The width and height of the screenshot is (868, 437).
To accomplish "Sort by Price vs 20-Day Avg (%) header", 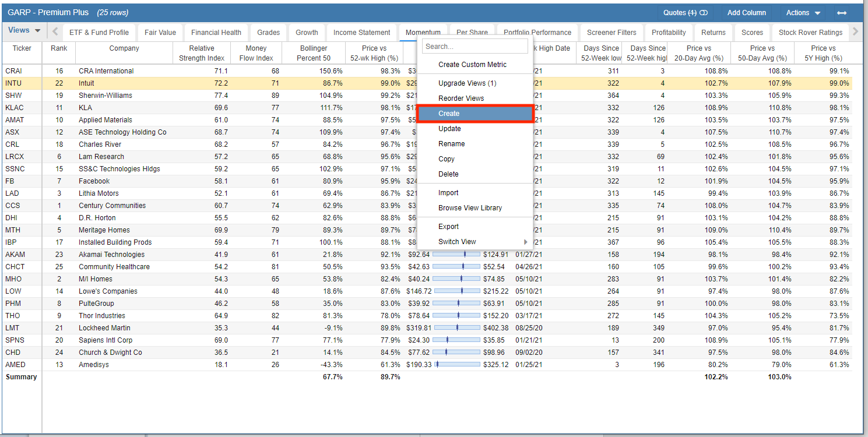I will tap(699, 52).
